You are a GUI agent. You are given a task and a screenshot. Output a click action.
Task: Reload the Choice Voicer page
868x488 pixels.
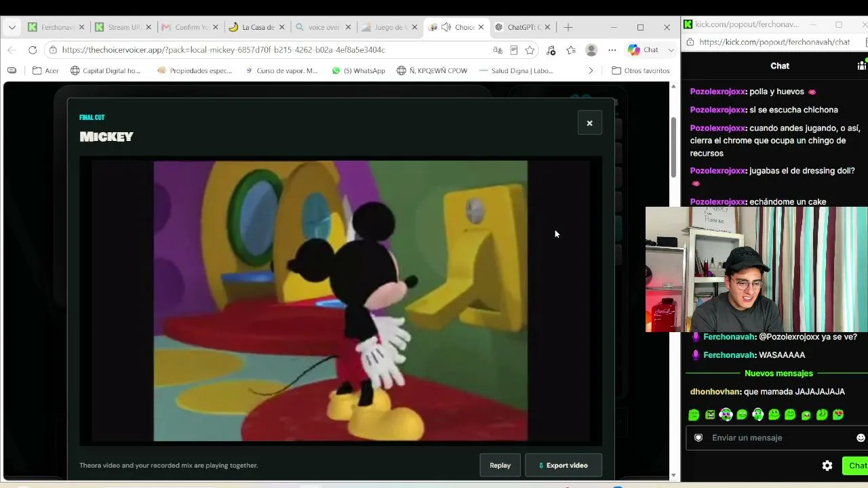33,49
